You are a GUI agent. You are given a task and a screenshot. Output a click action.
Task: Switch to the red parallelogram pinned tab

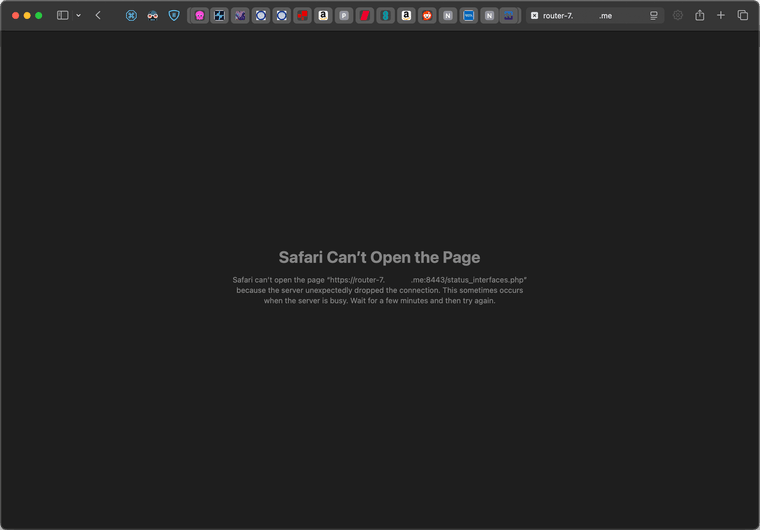[365, 16]
